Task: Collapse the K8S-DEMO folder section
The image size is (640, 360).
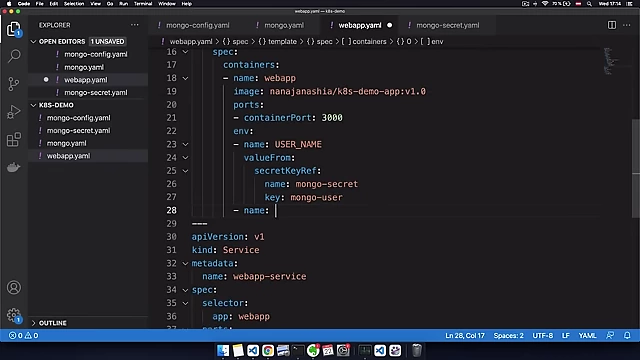Action: pyautogui.click(x=33, y=105)
